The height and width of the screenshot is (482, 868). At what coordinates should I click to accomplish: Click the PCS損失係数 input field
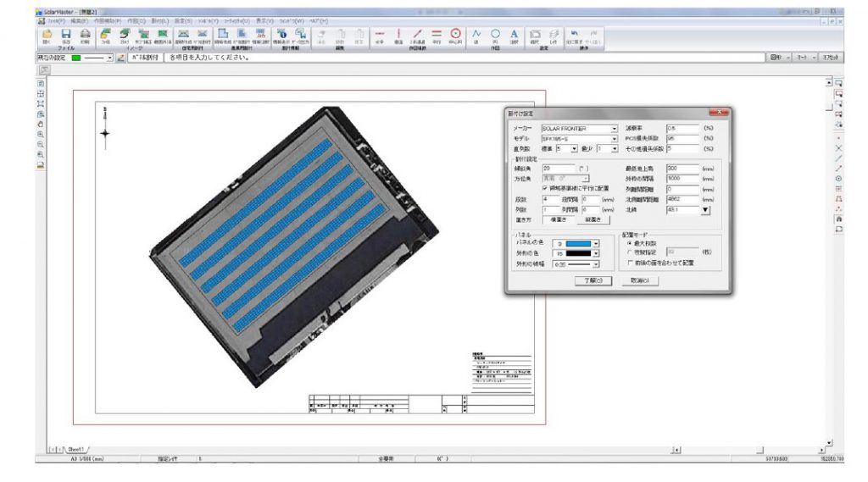[x=682, y=138]
